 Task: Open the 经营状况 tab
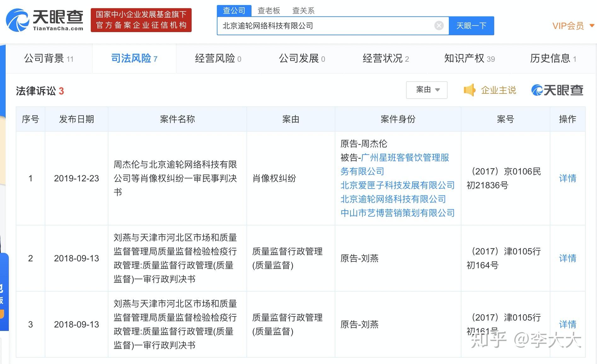click(x=386, y=59)
